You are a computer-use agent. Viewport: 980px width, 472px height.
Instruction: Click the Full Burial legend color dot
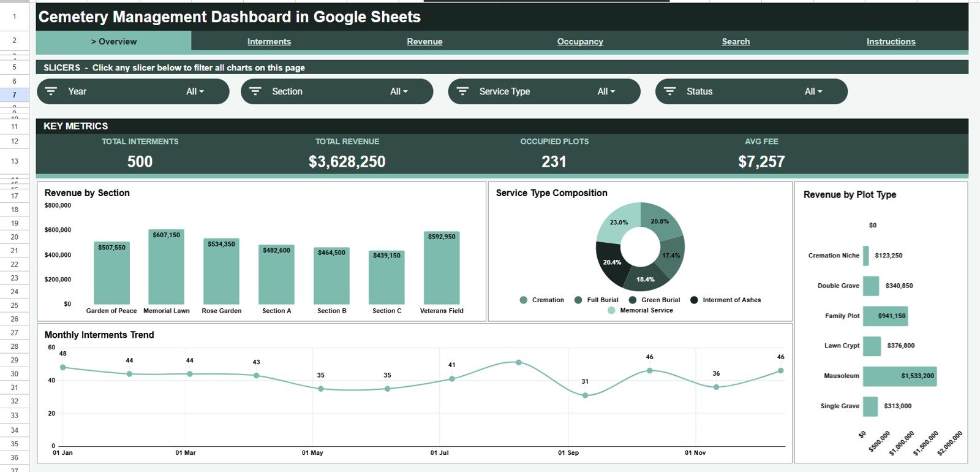point(578,300)
